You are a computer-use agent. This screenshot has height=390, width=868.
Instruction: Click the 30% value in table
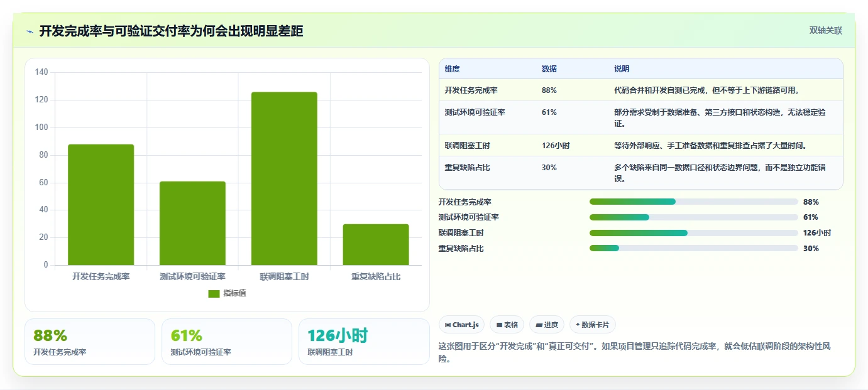point(549,168)
